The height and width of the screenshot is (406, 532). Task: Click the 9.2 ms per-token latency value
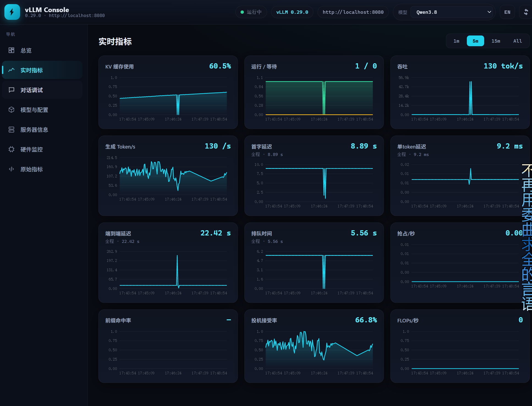[510, 146]
